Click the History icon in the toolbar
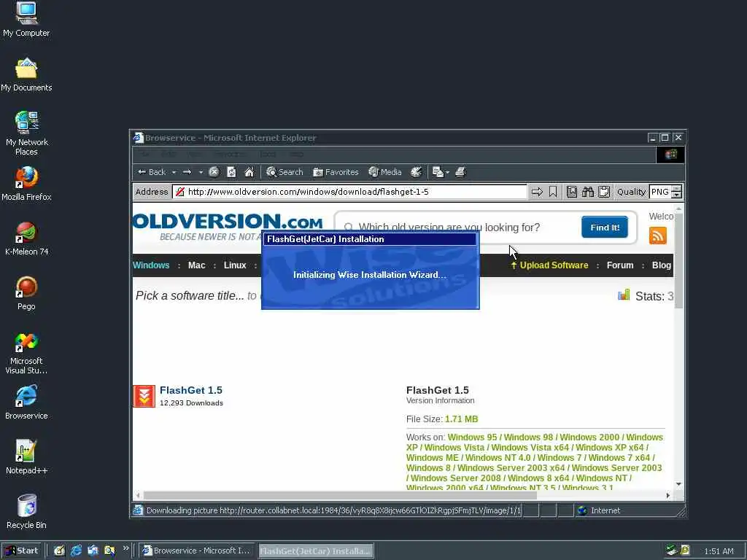747x560 pixels. tap(417, 172)
